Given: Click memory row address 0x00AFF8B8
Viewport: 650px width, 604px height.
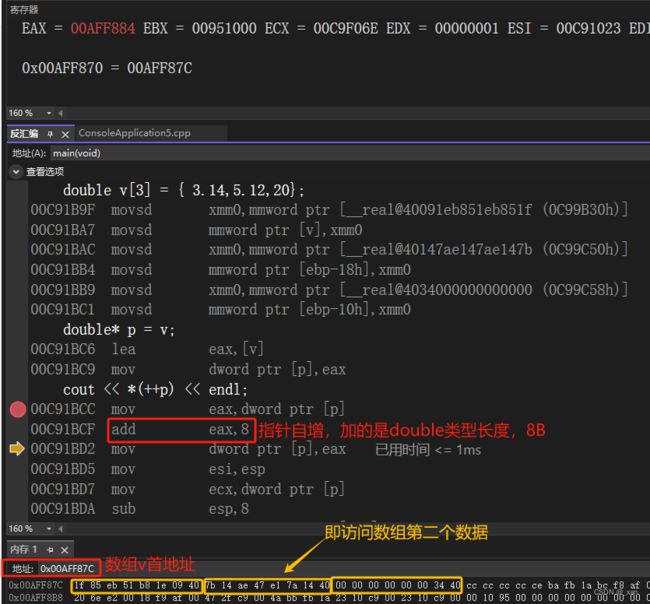Looking at the screenshot, I should (36, 598).
